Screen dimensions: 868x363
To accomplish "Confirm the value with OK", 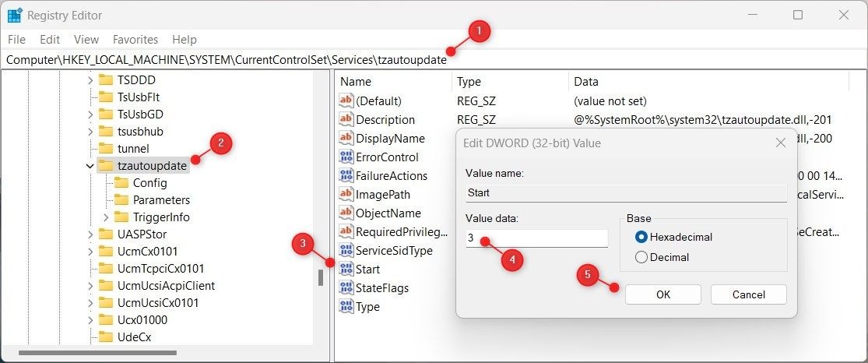I will click(x=663, y=294).
